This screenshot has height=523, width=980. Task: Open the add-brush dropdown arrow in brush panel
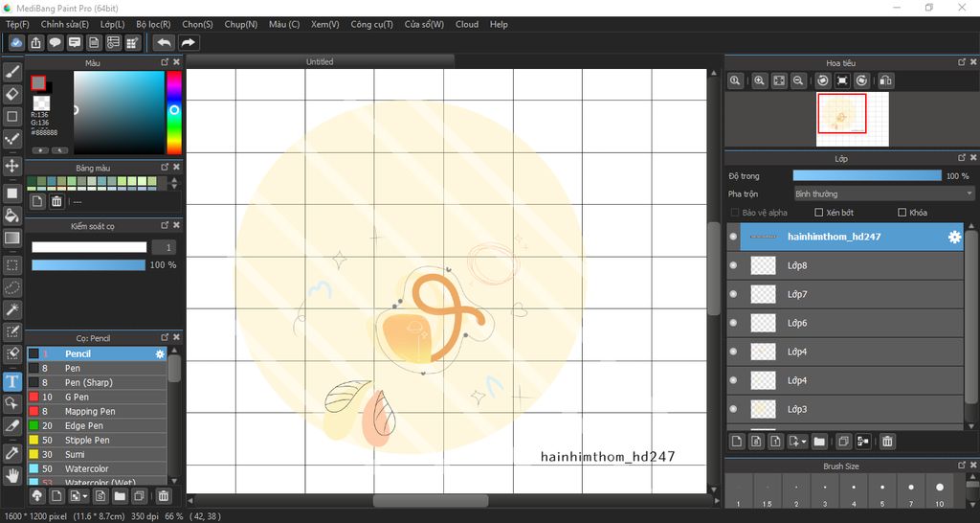pos(84,496)
